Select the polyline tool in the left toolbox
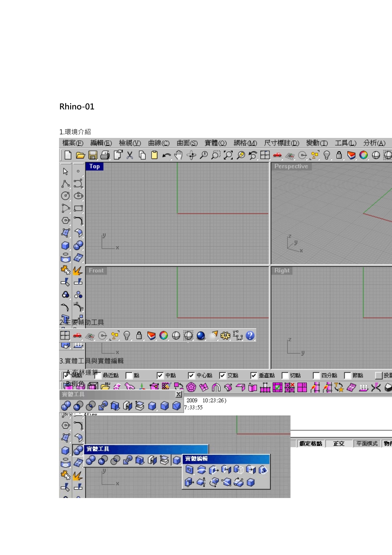Viewport: 392px width, 555px height. pyautogui.click(x=66, y=184)
